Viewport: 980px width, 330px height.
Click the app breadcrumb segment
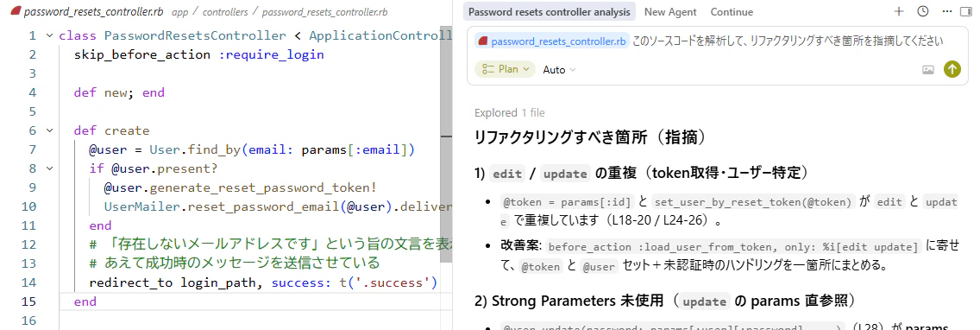[x=179, y=12]
